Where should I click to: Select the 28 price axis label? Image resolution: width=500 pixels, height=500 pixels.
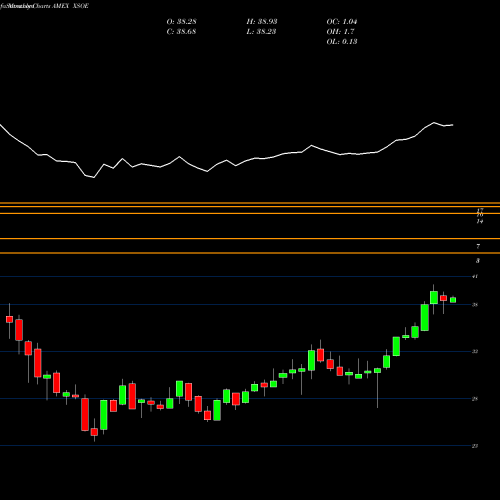475,399
